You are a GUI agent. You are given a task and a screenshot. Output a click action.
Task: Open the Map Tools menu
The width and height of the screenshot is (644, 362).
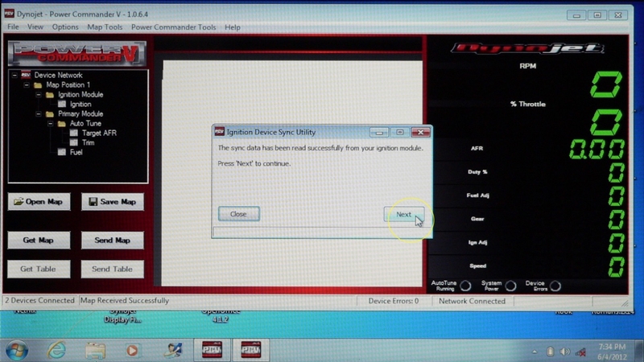tap(103, 27)
